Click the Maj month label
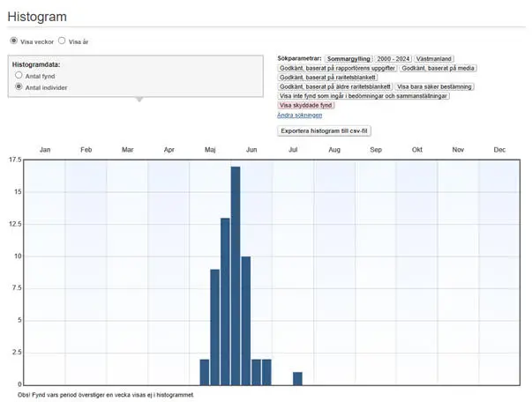The width and height of the screenshot is (532, 402). click(210, 150)
